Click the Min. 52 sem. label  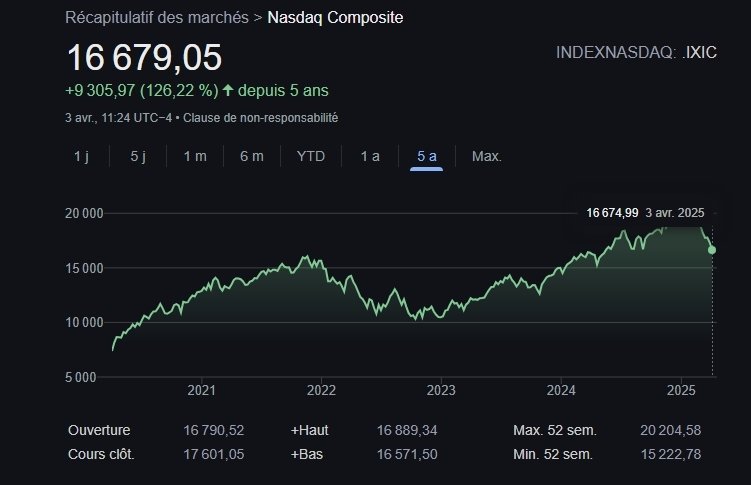(553, 454)
